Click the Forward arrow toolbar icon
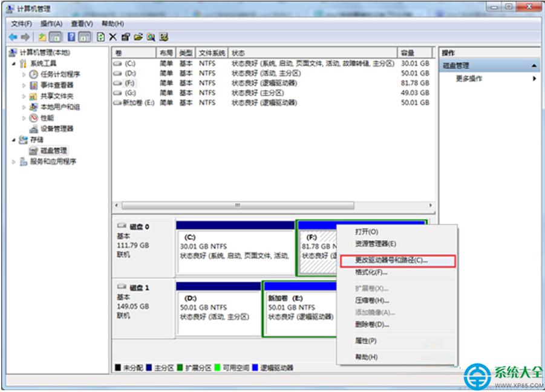Image resolution: width=545 pixels, height=392 pixels. pyautogui.click(x=25, y=37)
